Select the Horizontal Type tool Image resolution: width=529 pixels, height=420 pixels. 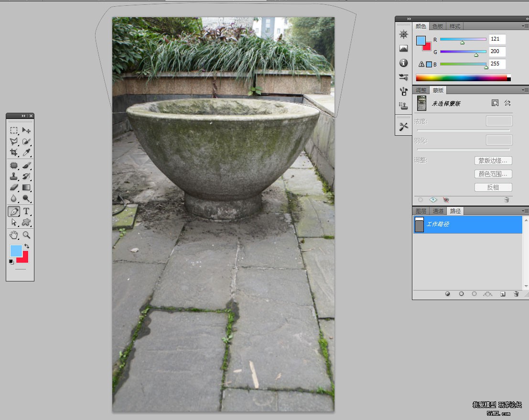tap(27, 211)
